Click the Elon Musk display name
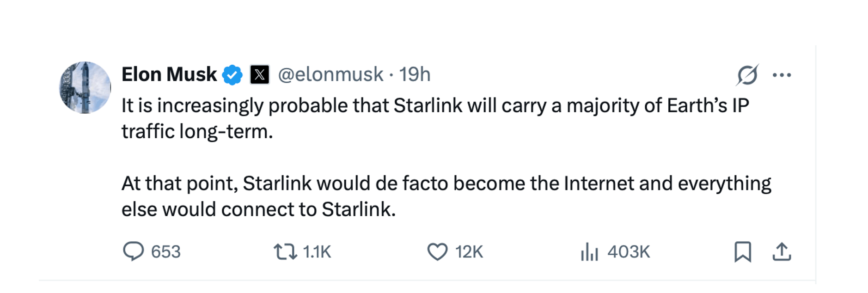The image size is (868, 293). click(169, 74)
